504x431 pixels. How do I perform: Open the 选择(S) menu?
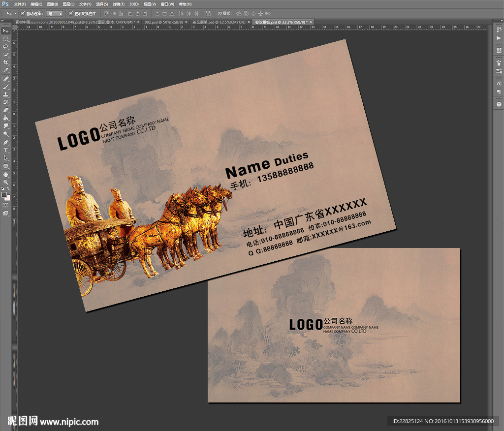pyautogui.click(x=102, y=4)
